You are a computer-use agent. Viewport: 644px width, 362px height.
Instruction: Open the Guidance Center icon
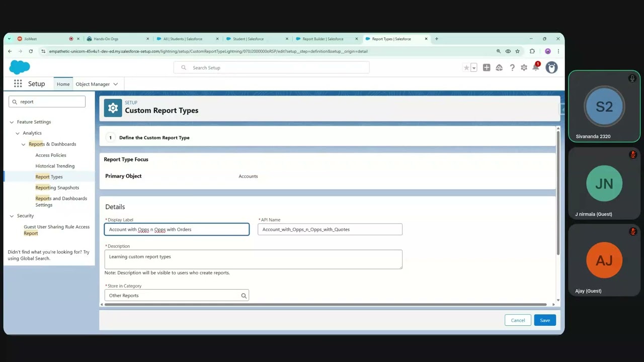499,67
